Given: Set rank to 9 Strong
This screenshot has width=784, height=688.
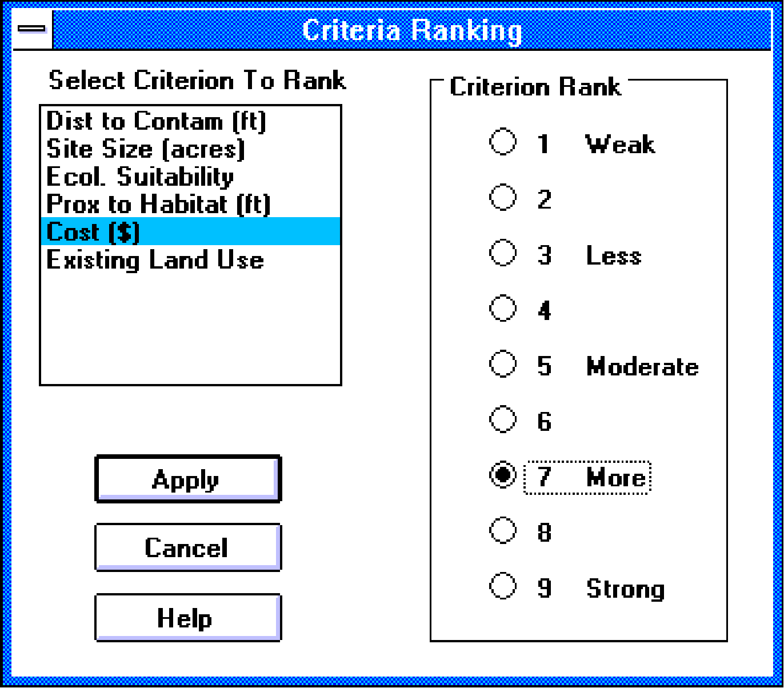Looking at the screenshot, I should click(x=503, y=586).
